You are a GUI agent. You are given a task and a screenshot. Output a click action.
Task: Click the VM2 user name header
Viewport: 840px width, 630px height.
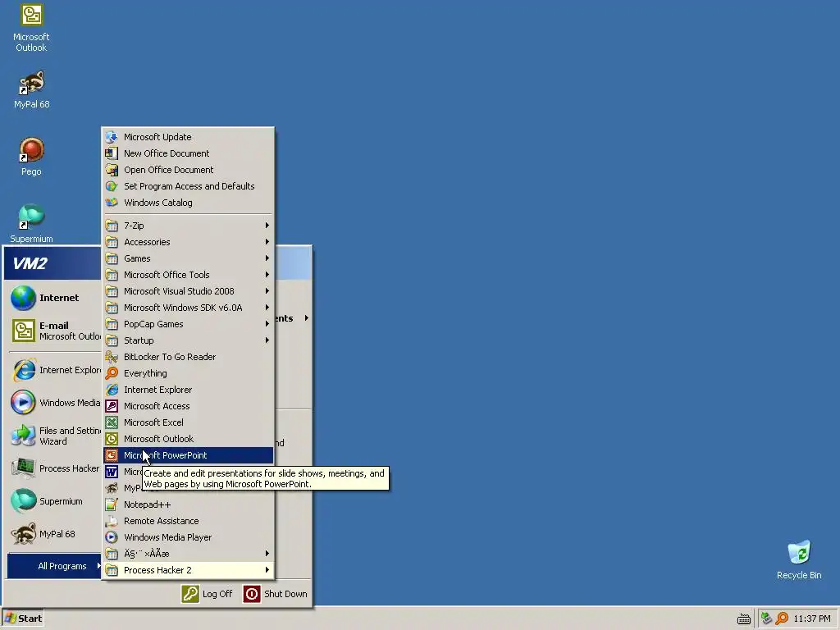point(30,263)
